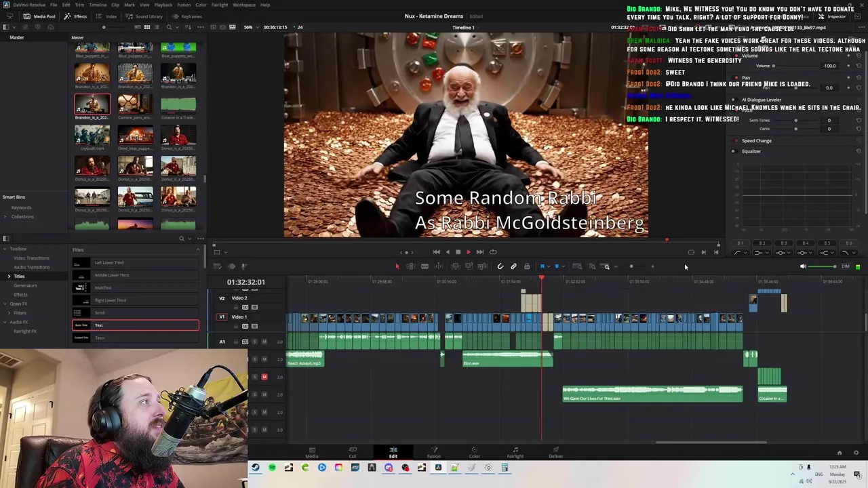This screenshot has width=868, height=488.
Task: Toggle the DIM audio button
Action: pos(846,266)
